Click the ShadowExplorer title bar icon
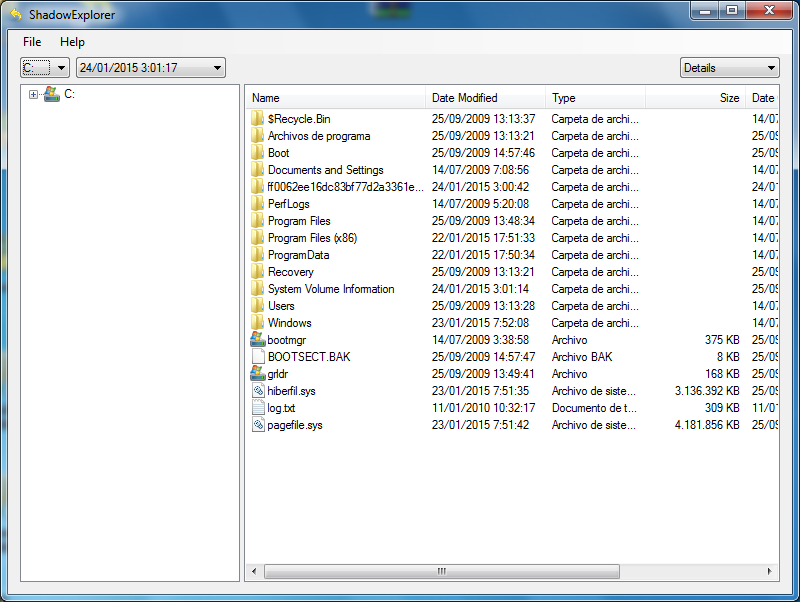This screenshot has height=602, width=800. 16,14
